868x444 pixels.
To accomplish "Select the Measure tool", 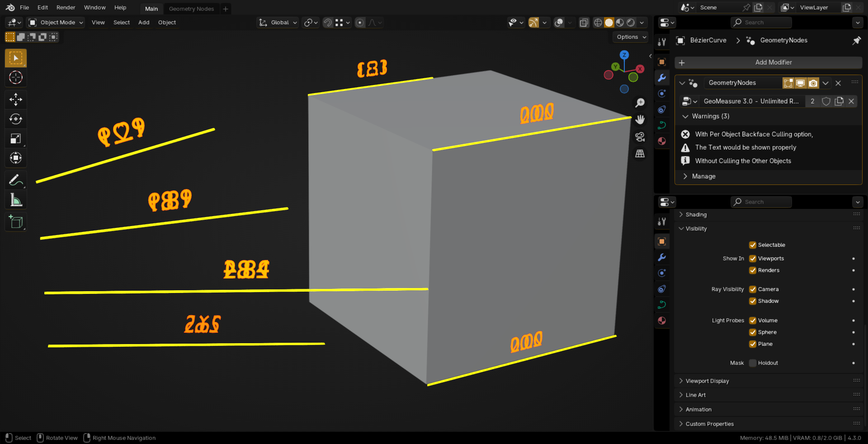I will point(16,199).
